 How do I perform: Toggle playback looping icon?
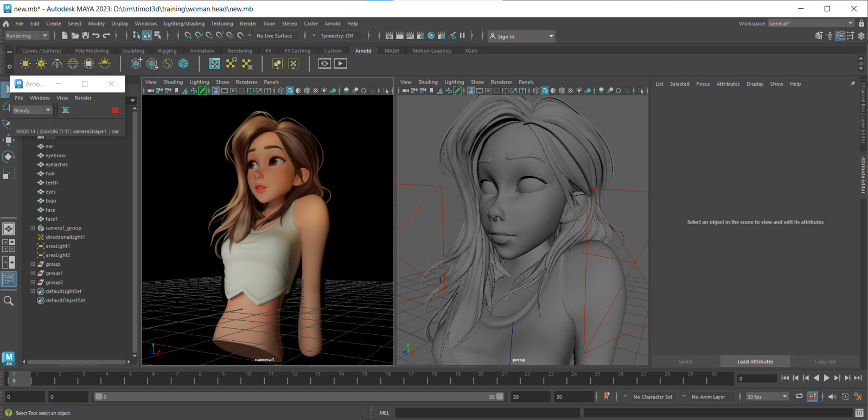pos(799,397)
